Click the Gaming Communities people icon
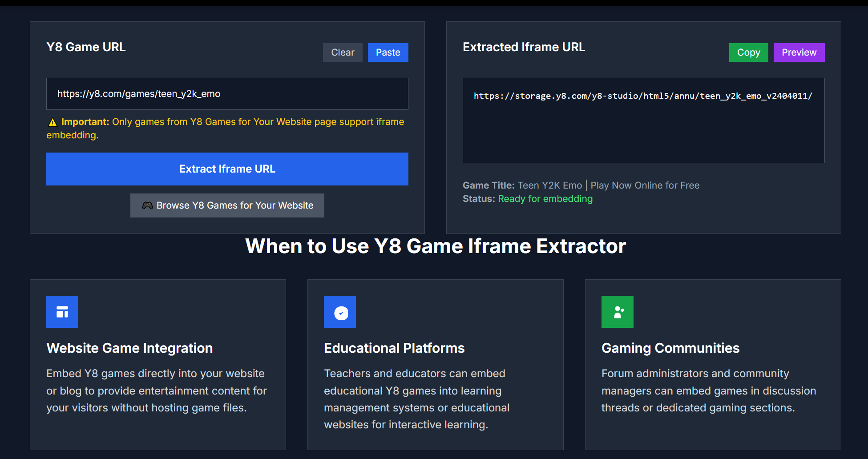The width and height of the screenshot is (868, 459). [x=618, y=312]
